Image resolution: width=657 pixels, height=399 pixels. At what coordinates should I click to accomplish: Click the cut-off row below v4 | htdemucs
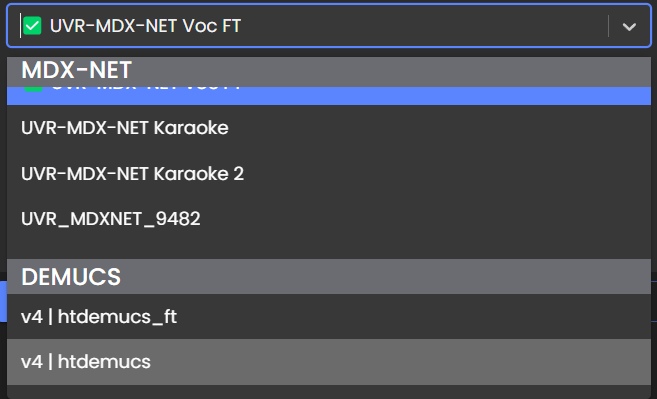(x=329, y=392)
